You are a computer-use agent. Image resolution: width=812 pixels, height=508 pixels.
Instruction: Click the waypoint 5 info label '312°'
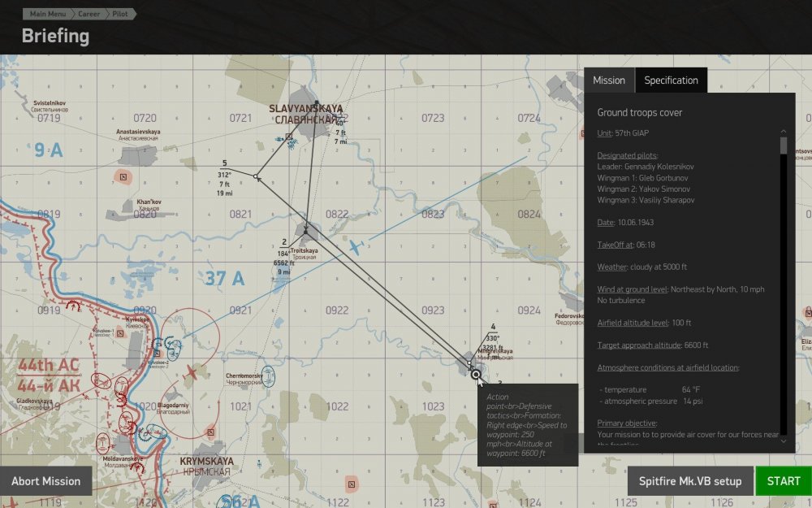(x=224, y=176)
